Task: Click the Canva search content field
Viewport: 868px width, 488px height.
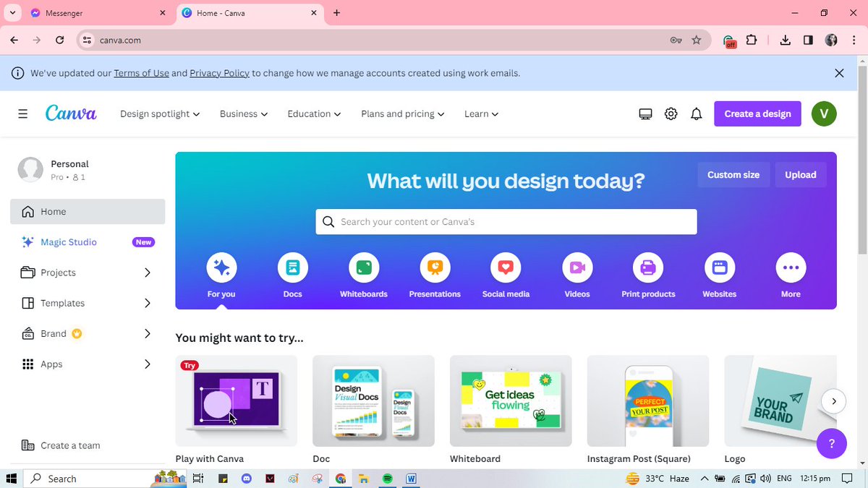Action: (506, 222)
